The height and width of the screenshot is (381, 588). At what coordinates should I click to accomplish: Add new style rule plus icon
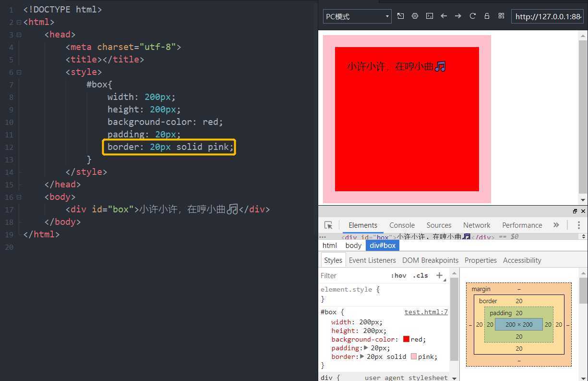440,275
